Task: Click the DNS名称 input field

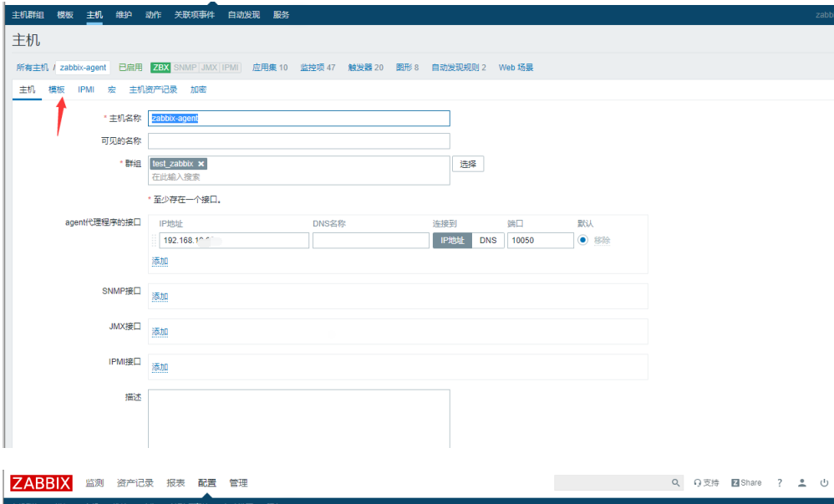Action: pyautogui.click(x=371, y=241)
